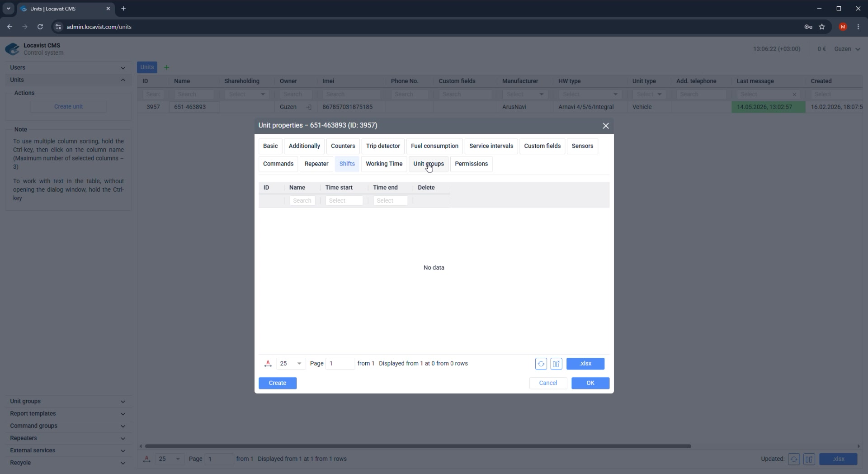Open main table rows-per-page dropdown
This screenshot has height=474, width=868.
coord(170,459)
